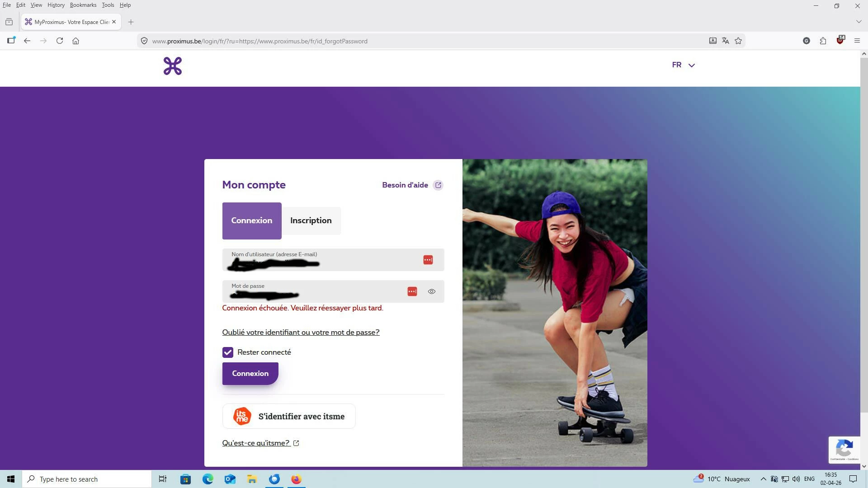Open the Firefox hamburger application menu

(x=857, y=41)
